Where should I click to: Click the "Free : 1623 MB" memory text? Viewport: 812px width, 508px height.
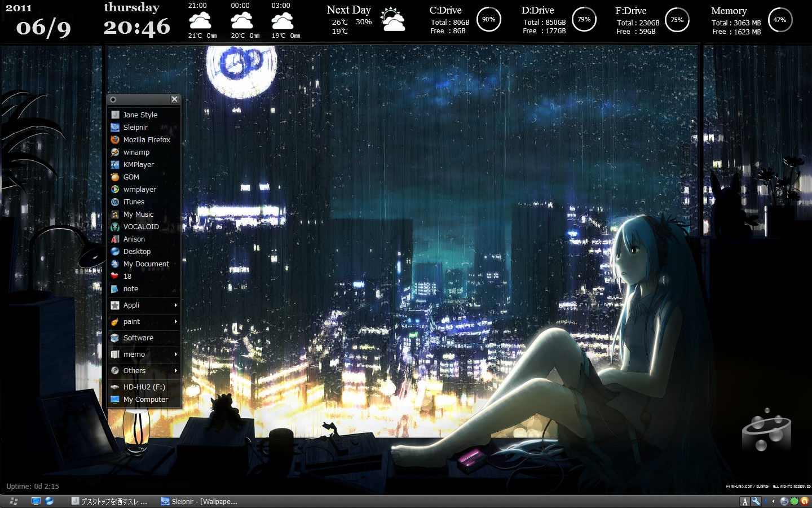point(736,32)
